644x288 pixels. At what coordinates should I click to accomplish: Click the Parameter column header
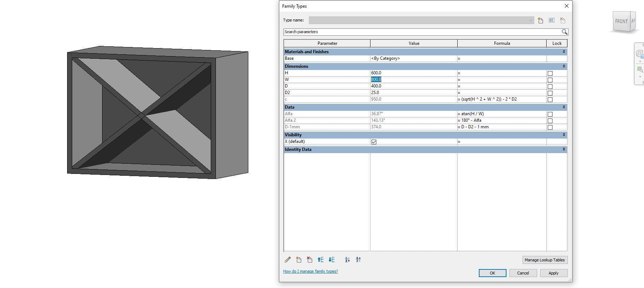pyautogui.click(x=327, y=43)
